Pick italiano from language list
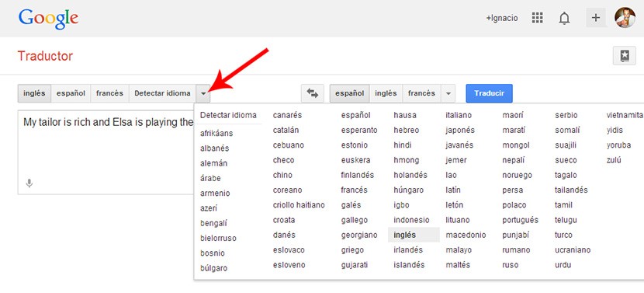Viewport: 644px width, 293px height. tap(459, 115)
